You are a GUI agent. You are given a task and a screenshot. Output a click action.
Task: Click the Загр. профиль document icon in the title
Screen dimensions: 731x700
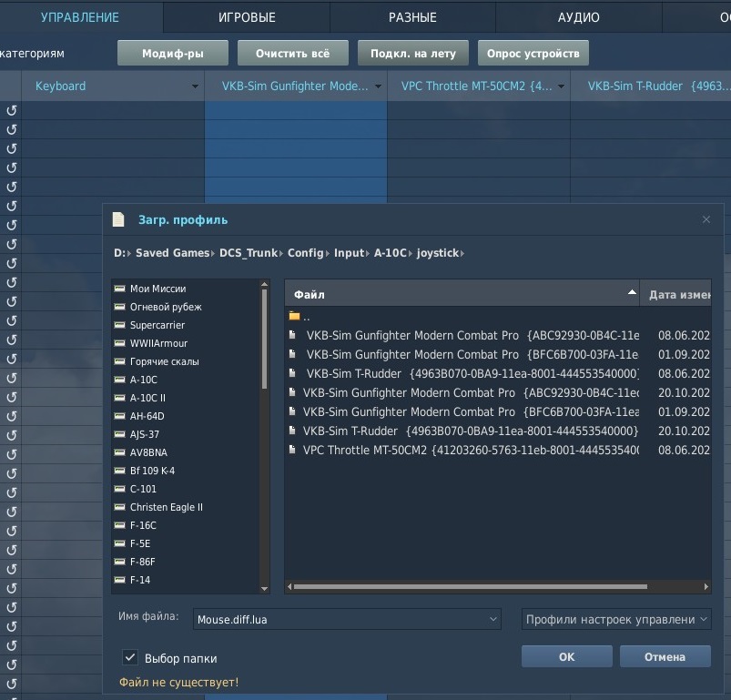[118, 219]
